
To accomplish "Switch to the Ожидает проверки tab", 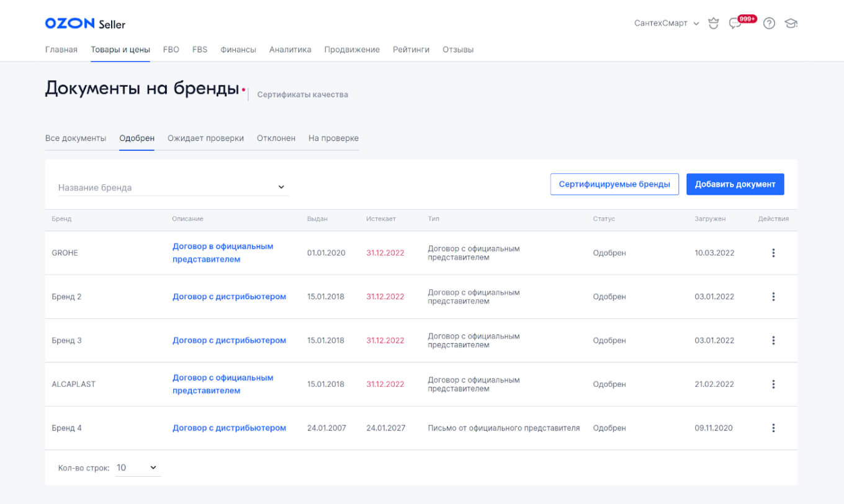I will pos(205,138).
